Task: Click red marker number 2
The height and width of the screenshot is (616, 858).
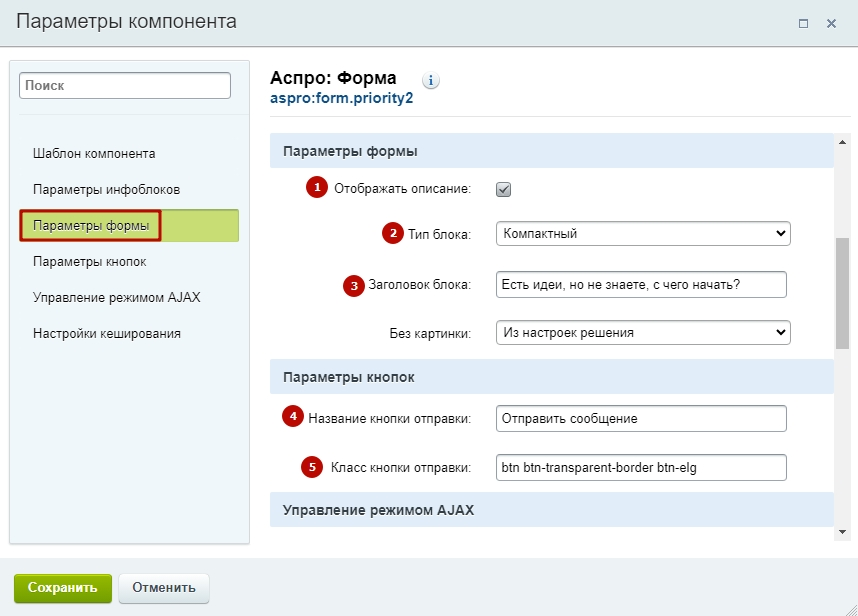Action: coord(393,233)
